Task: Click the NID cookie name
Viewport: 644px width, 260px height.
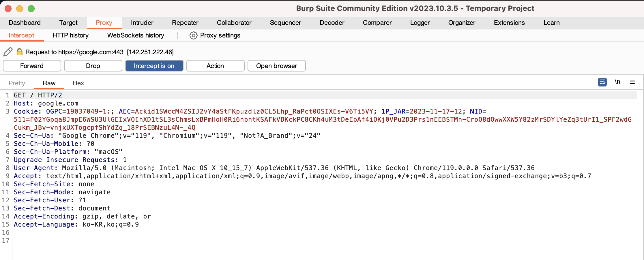Action: (476, 111)
